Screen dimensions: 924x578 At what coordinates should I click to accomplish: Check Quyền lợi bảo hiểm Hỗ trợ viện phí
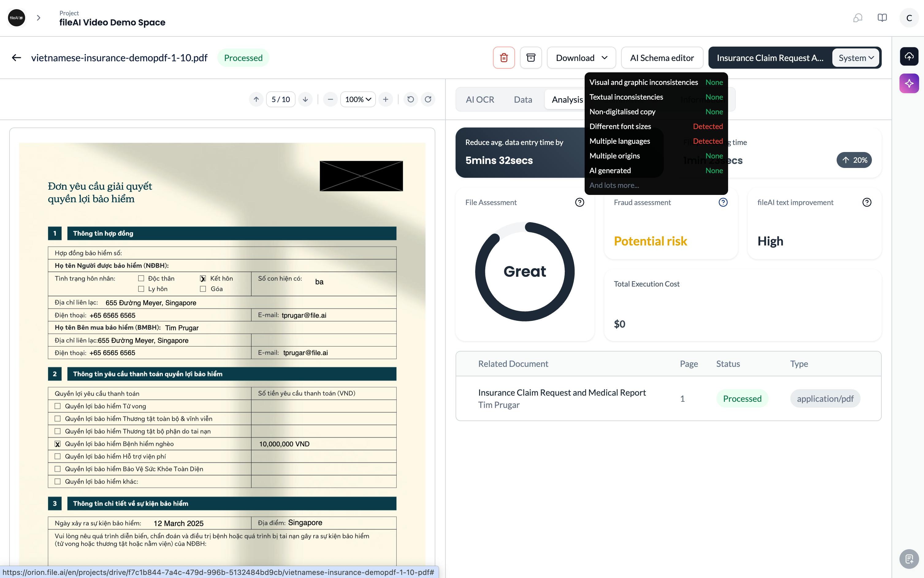click(x=57, y=456)
